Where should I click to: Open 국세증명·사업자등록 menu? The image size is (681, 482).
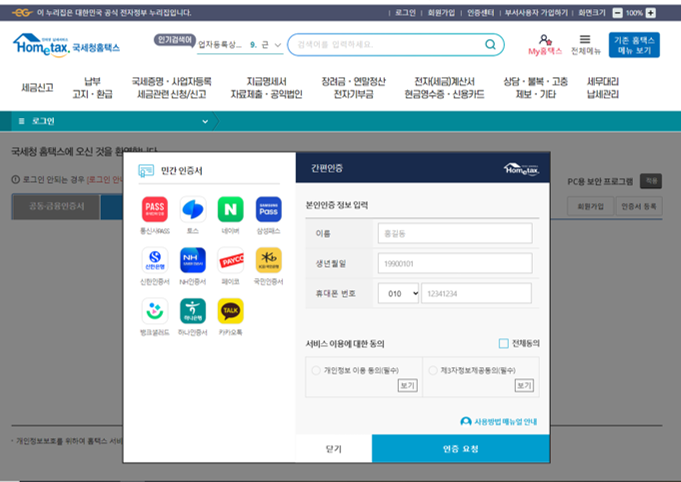pyautogui.click(x=172, y=88)
